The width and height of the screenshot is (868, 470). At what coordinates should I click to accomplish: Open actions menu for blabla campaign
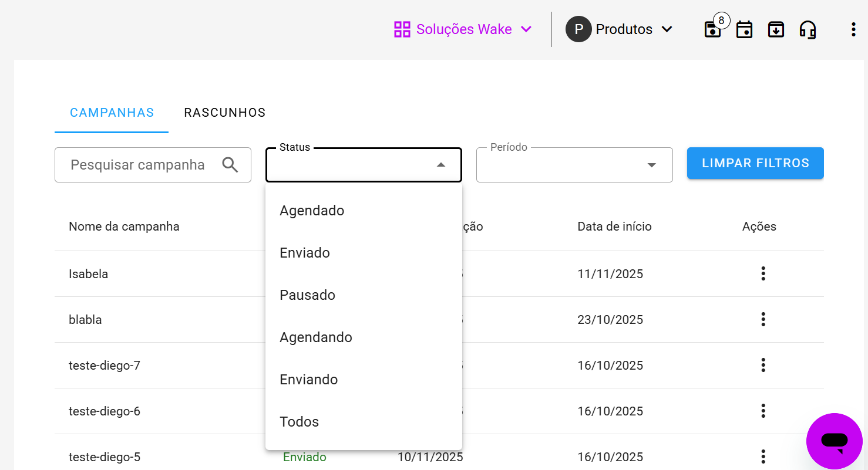(x=763, y=319)
